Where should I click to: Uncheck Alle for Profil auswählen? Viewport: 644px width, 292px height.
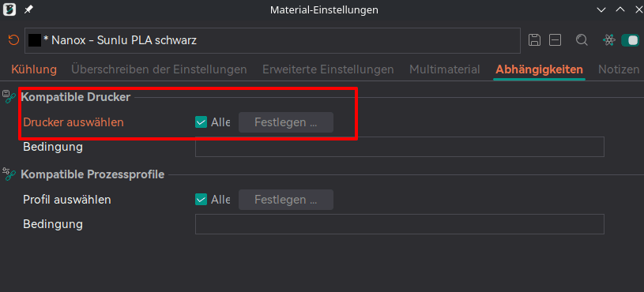point(201,200)
